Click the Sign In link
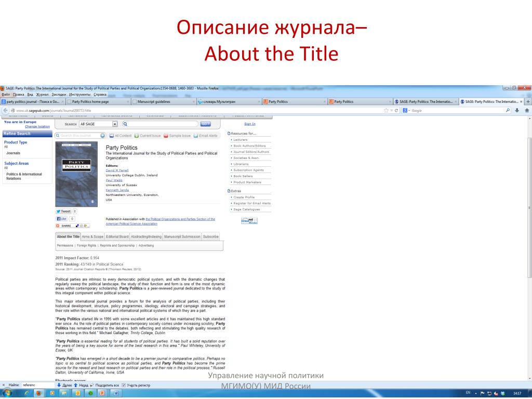This screenshot has height=399, width=532. point(250,124)
